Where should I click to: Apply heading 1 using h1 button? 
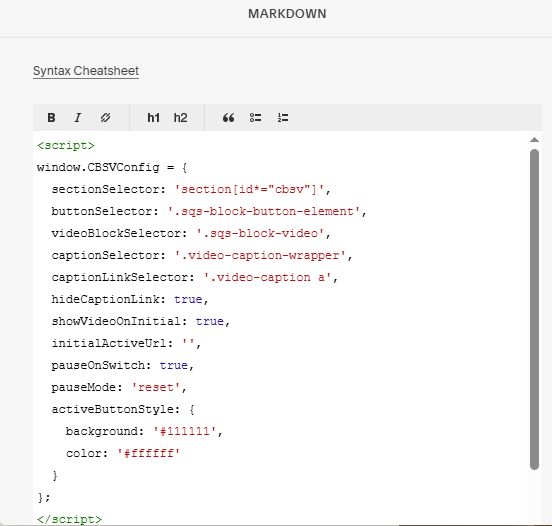153,118
